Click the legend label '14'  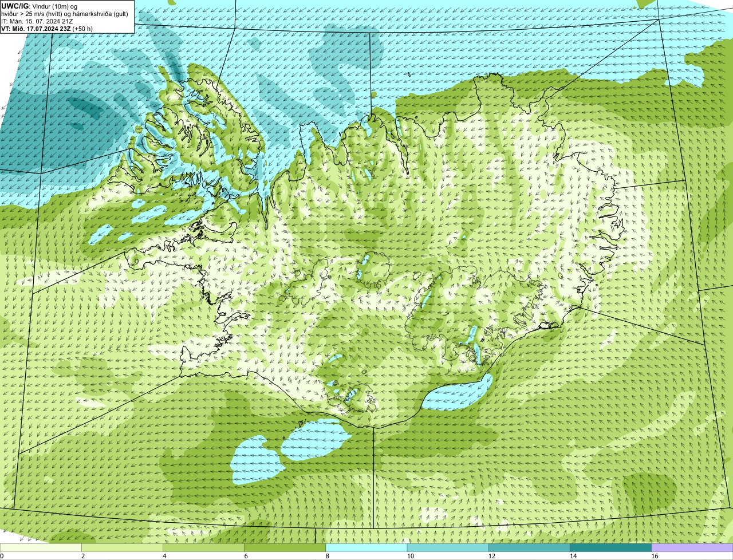pos(573,556)
